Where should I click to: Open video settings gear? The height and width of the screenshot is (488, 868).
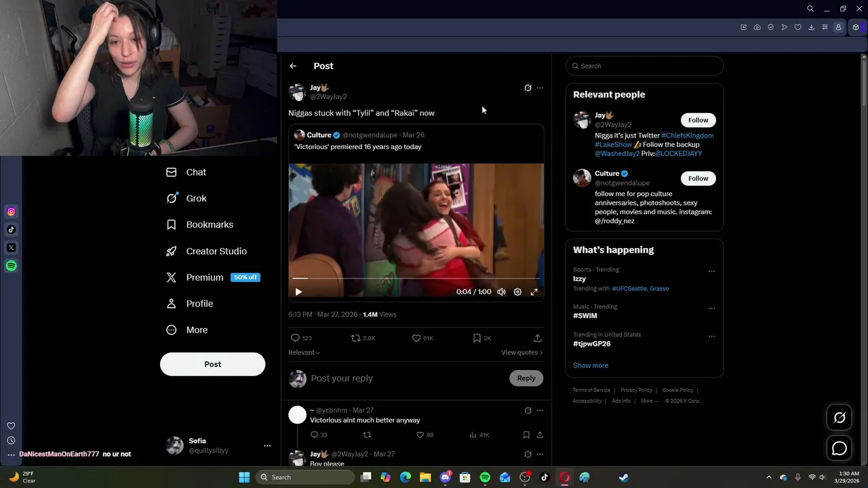click(517, 292)
